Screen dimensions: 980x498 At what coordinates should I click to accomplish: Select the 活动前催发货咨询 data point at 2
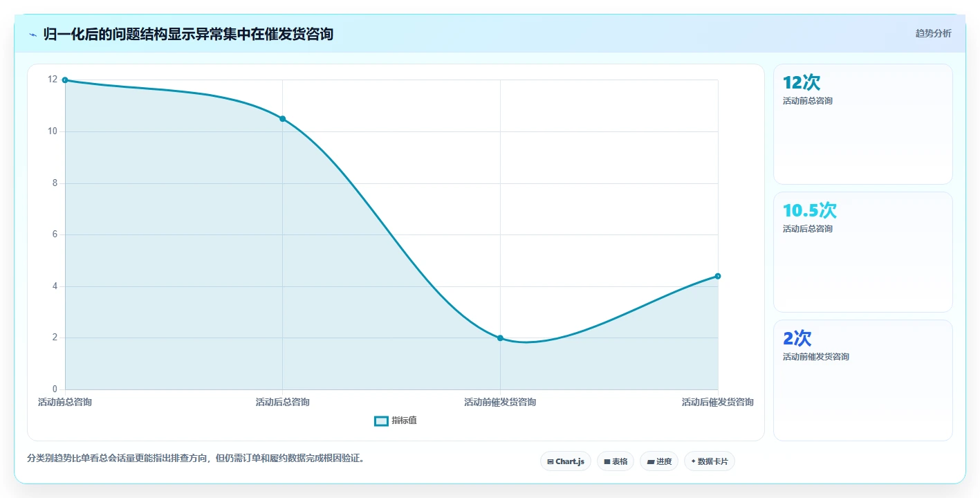click(x=500, y=338)
